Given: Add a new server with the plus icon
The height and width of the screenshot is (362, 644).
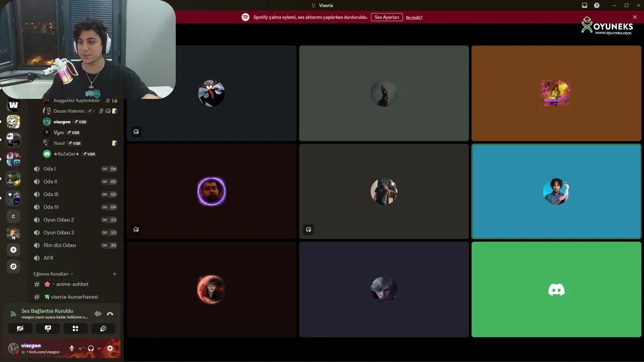Looking at the screenshot, I should pyautogui.click(x=14, y=250).
